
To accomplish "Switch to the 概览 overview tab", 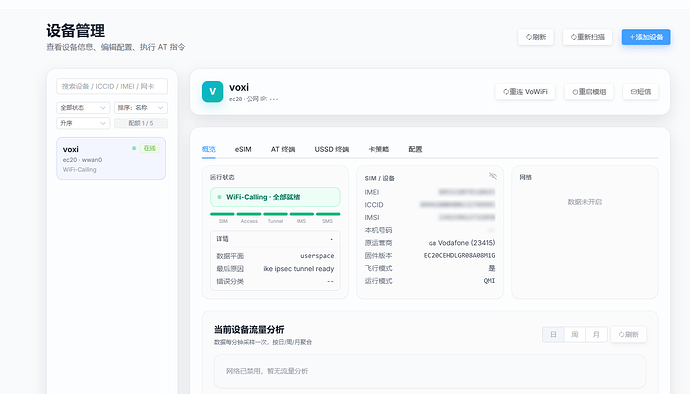I will click(x=209, y=149).
